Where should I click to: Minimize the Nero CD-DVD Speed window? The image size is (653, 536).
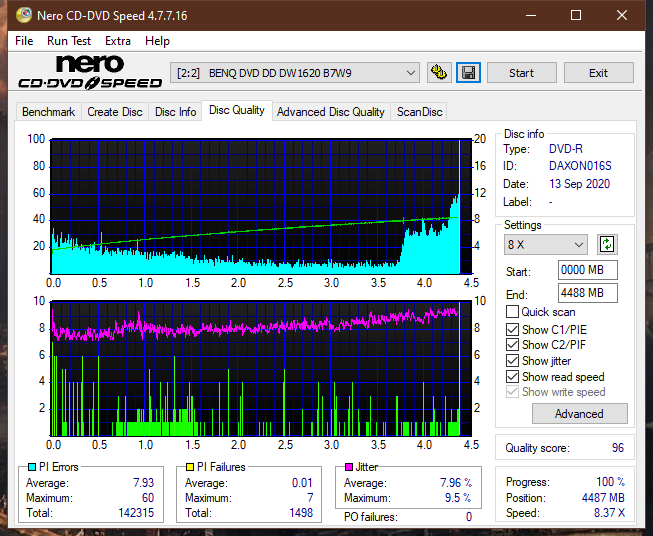(x=531, y=15)
